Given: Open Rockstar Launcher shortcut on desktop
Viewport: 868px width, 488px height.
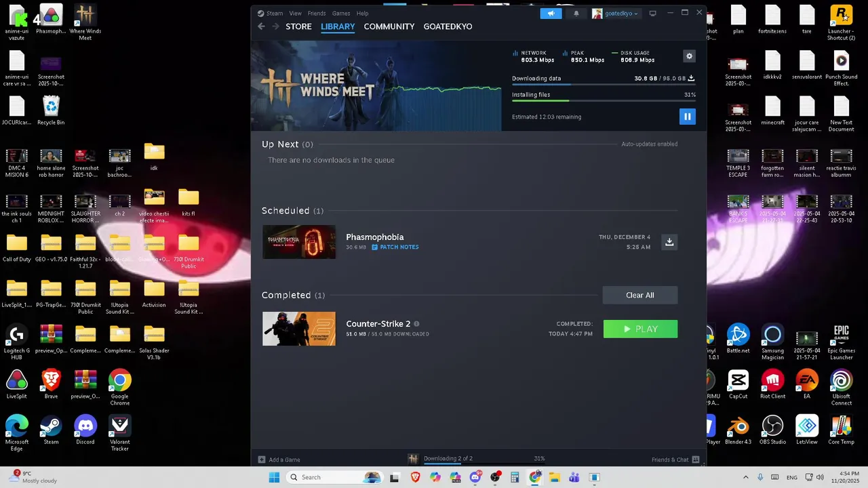Looking at the screenshot, I should pyautogui.click(x=841, y=22).
